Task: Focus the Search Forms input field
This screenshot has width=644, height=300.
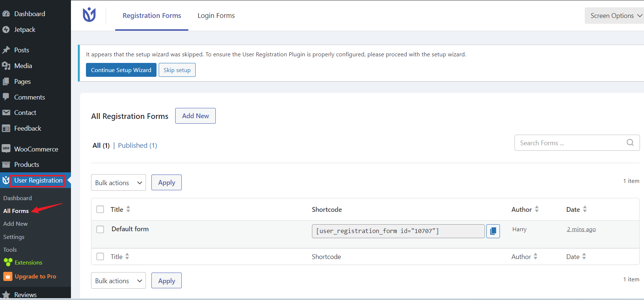Action: click(570, 143)
